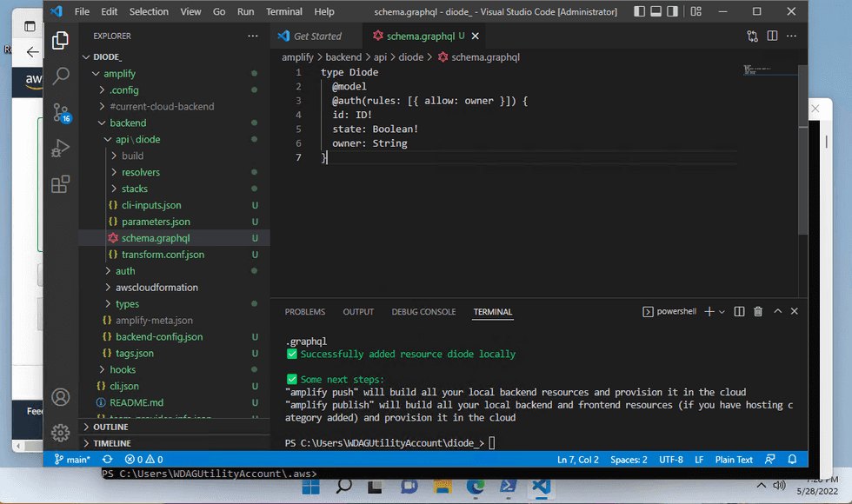The height and width of the screenshot is (504, 852).
Task: Change indentation via Spaces: 2
Action: [629, 460]
